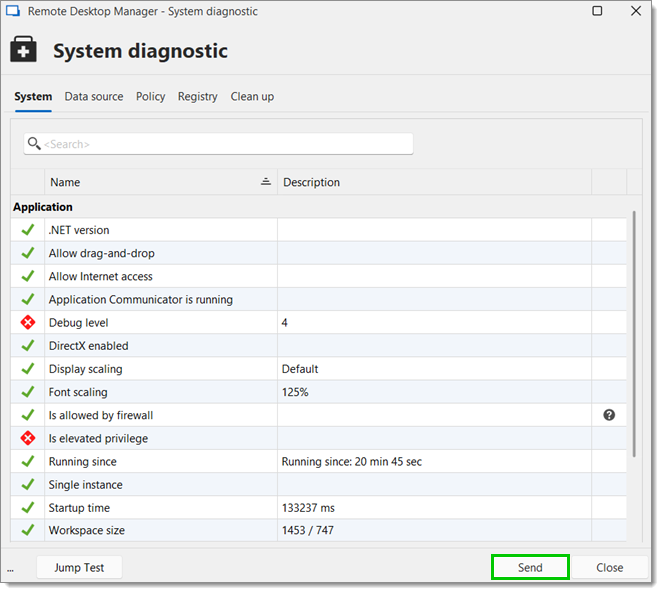Select the 'Is allowed by firewall' row text
The width and height of the screenshot is (662, 593).
101,415
